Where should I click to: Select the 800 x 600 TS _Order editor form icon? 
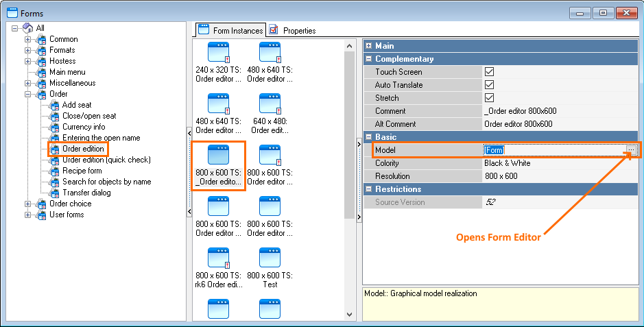click(219, 155)
